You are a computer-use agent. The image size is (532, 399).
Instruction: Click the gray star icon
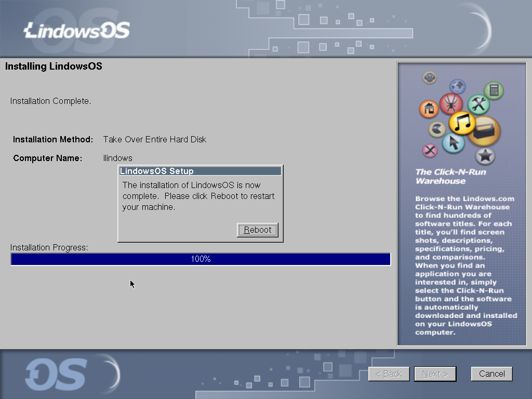485,156
